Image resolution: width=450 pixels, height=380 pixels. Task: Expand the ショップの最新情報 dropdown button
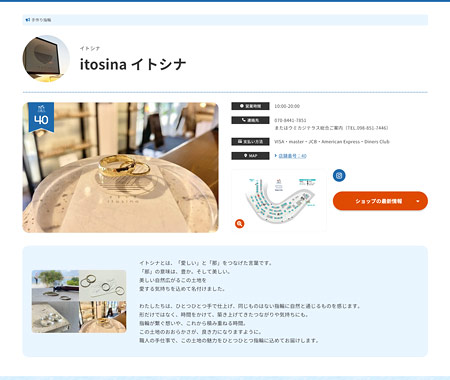[x=380, y=201]
